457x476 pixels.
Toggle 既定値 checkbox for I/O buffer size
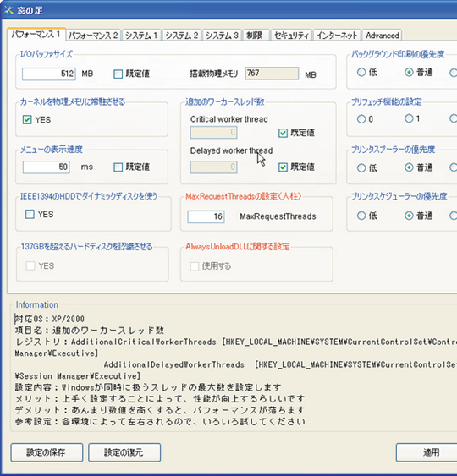[x=118, y=74]
